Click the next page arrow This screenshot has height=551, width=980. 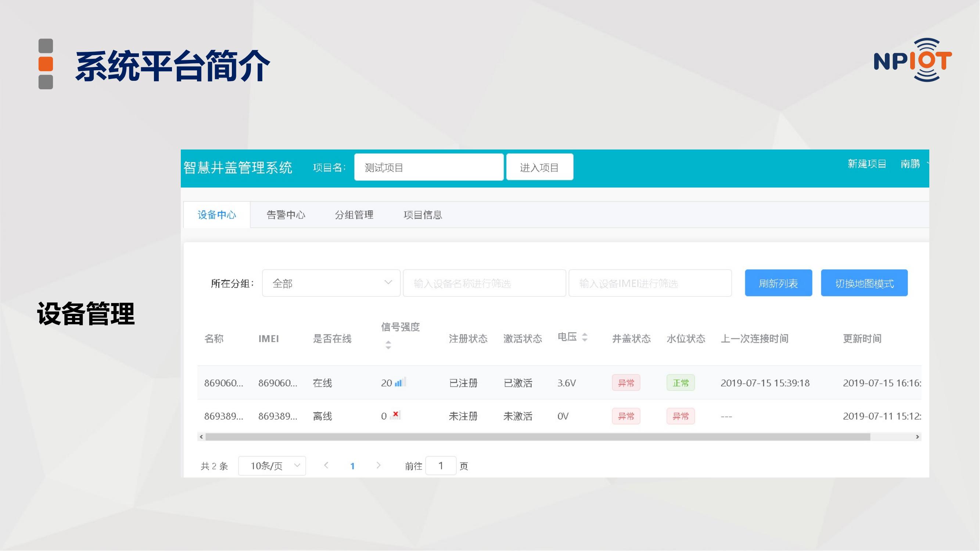click(378, 465)
